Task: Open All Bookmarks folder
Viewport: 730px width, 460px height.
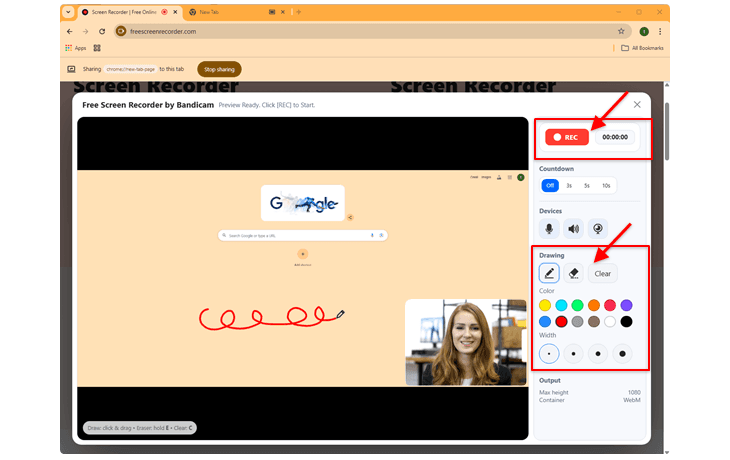Action: click(x=642, y=48)
